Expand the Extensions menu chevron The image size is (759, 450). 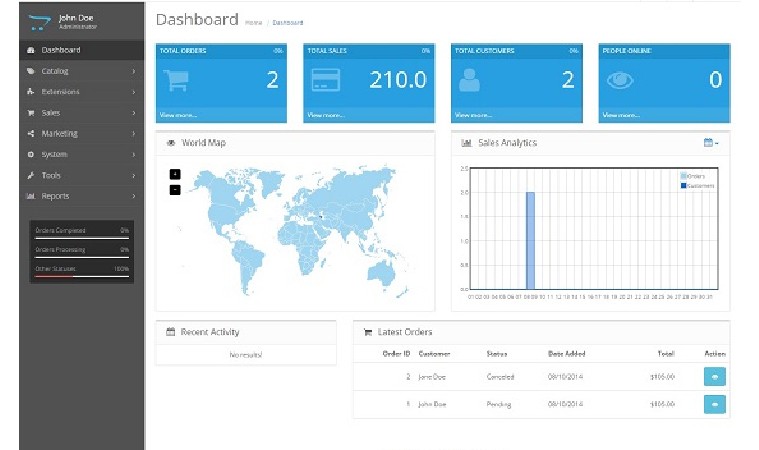(134, 92)
